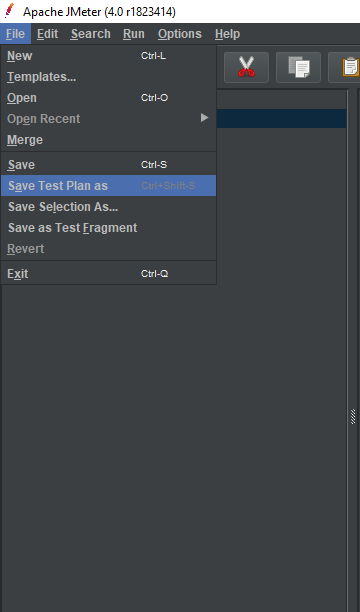Screen dimensions: 360x612
Task: Click the vertical split pane divider handle
Action: click(x=353, y=416)
